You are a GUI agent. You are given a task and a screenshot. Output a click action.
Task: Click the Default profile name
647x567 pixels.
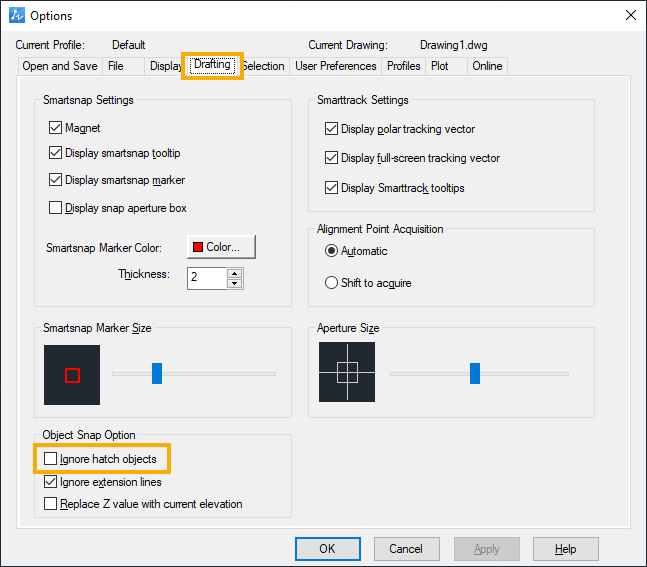click(129, 45)
